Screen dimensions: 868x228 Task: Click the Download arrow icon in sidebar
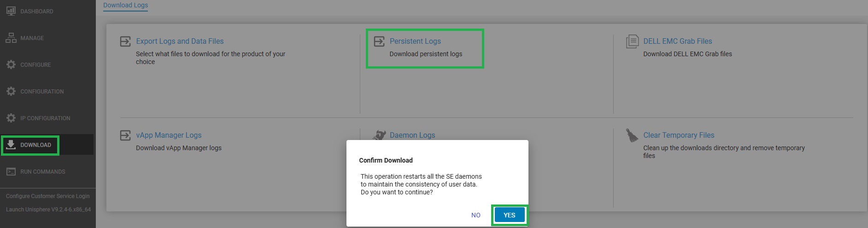point(11,145)
